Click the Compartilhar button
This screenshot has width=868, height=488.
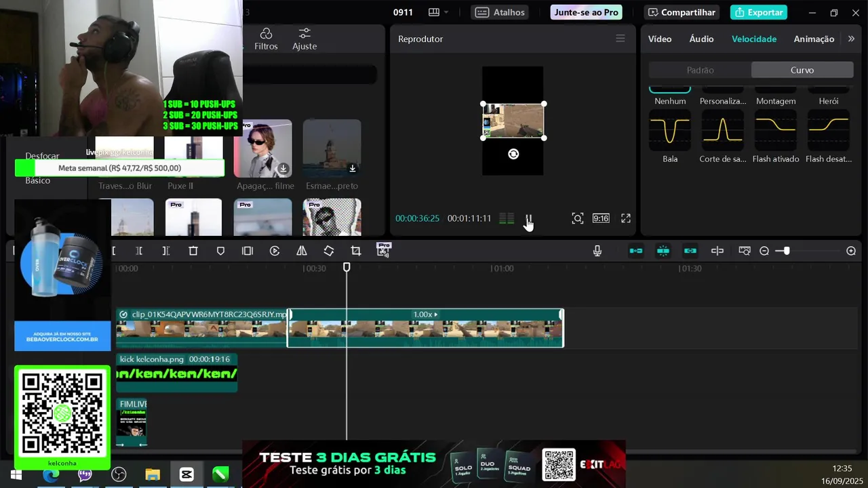click(681, 12)
